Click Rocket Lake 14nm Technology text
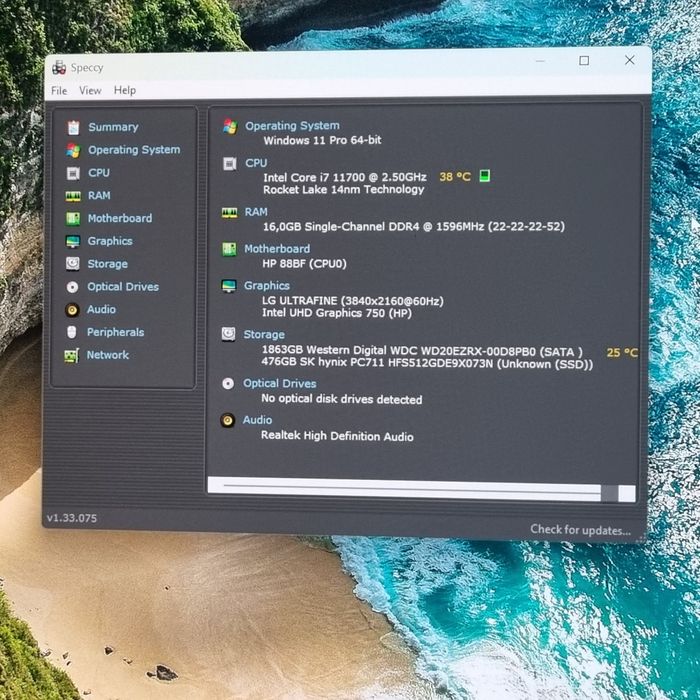700x700 pixels. click(343, 190)
